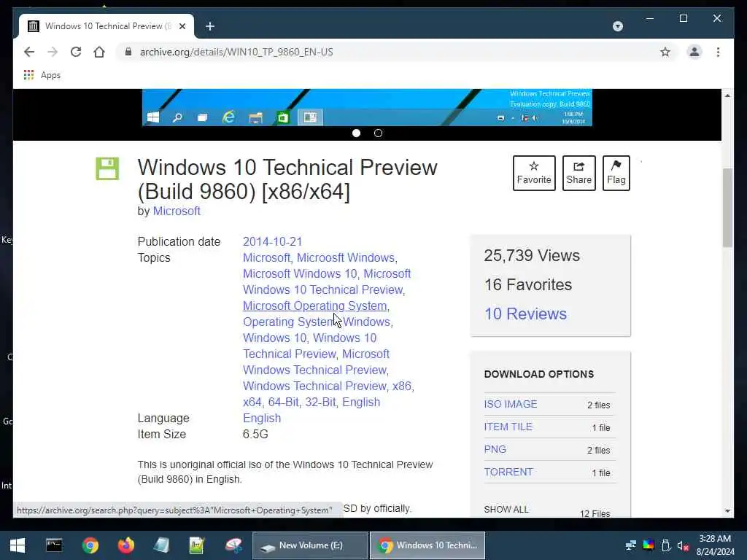The image size is (747, 560).
Task: Select the Windows 10 Technical Preview browser tab
Action: pyautogui.click(x=107, y=26)
